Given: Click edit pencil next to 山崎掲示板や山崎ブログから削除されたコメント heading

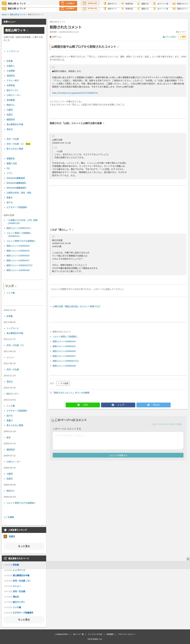Looking at the screenshot, I should point(118,47).
